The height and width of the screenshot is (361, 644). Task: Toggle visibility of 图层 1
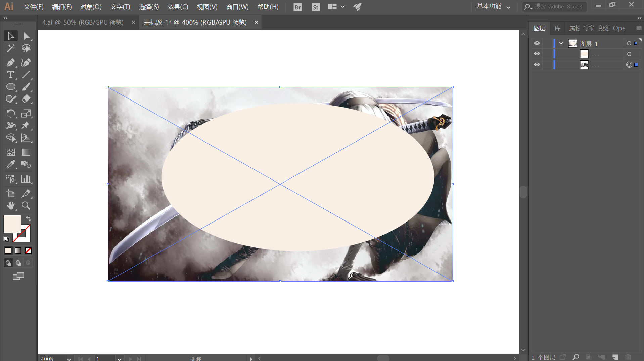pos(537,43)
